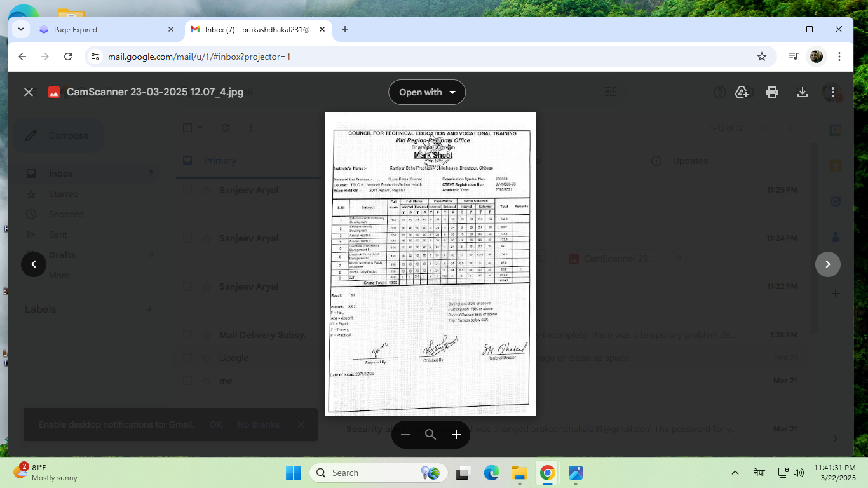Create a new label with the plus
Screen dimensions: 868x488
[149, 309]
